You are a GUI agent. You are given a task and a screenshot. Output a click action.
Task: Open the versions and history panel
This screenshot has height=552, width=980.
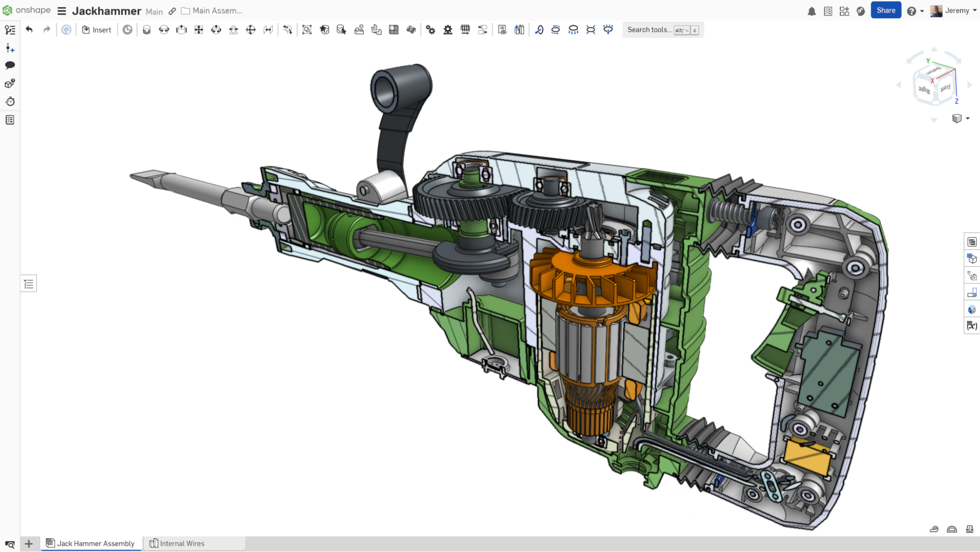10,29
